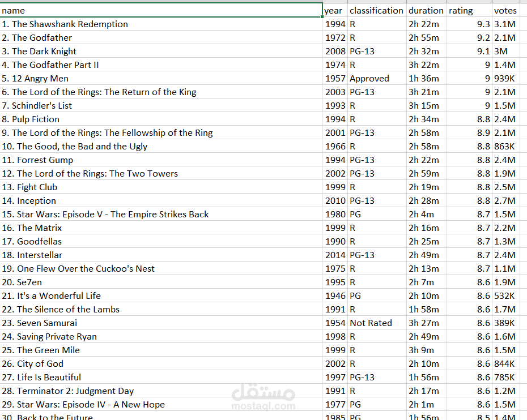The image size is (527, 420).
Task: Select rating 9.2 of The Godfather
Action: point(469,37)
